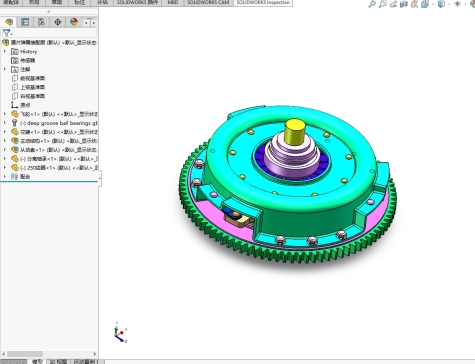The width and height of the screenshot is (475, 364).
Task: Expand the 分离轴承<1> component node
Action: click(5, 159)
